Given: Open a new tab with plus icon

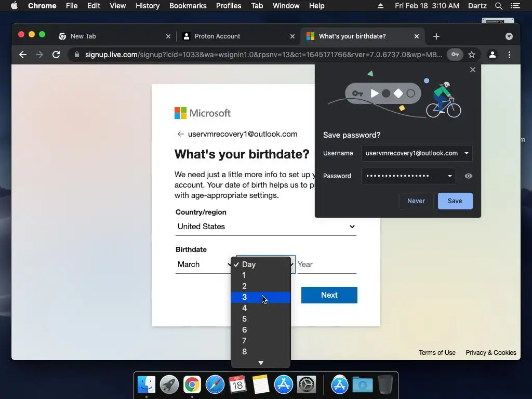Looking at the screenshot, I should click(x=436, y=36).
